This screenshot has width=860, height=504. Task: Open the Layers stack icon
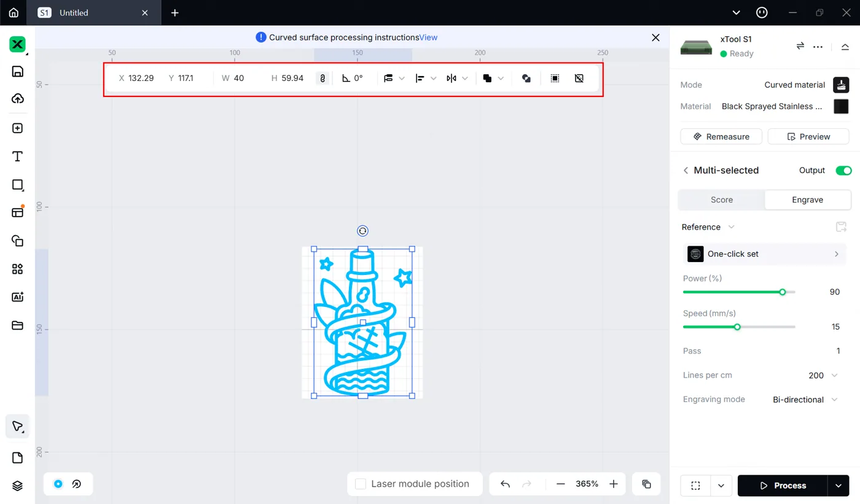(17, 486)
